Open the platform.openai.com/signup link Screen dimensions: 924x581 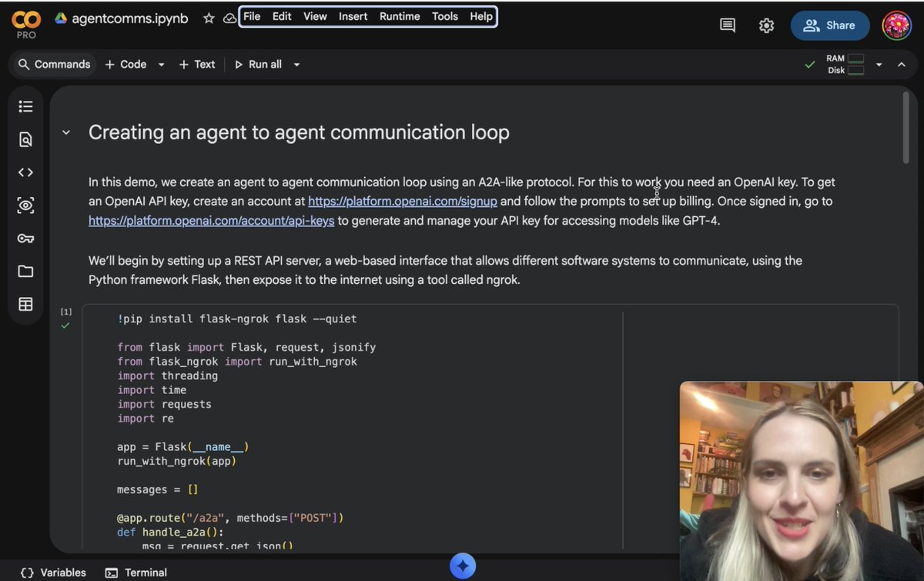tap(403, 202)
